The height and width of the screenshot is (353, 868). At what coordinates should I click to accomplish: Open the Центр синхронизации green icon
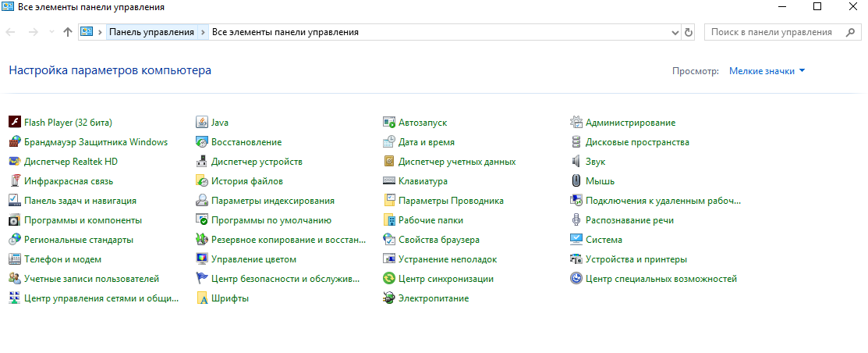pos(389,279)
